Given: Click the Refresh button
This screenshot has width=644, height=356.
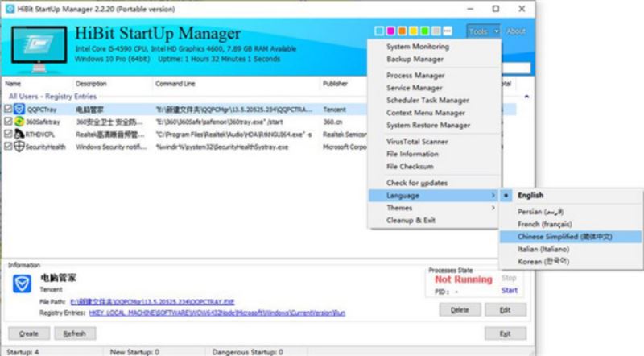Looking at the screenshot, I should coord(75,333).
